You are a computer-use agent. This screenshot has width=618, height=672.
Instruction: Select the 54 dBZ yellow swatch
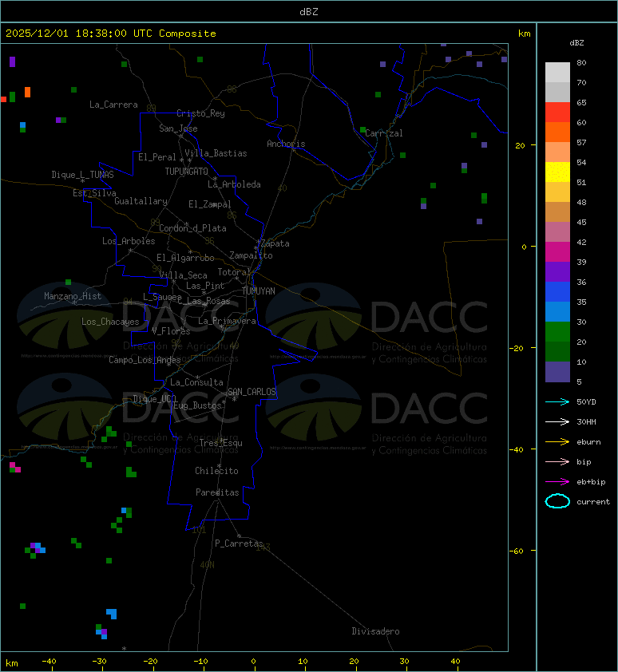557,172
